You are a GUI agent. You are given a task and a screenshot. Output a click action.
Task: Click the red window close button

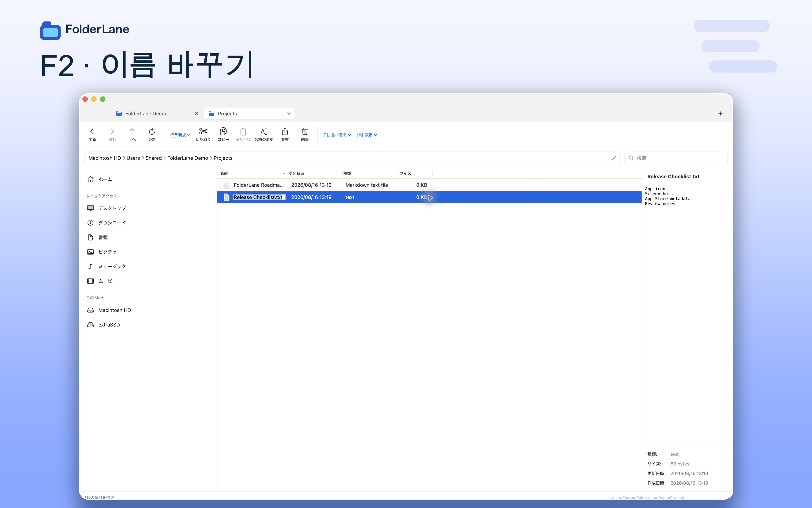85,99
